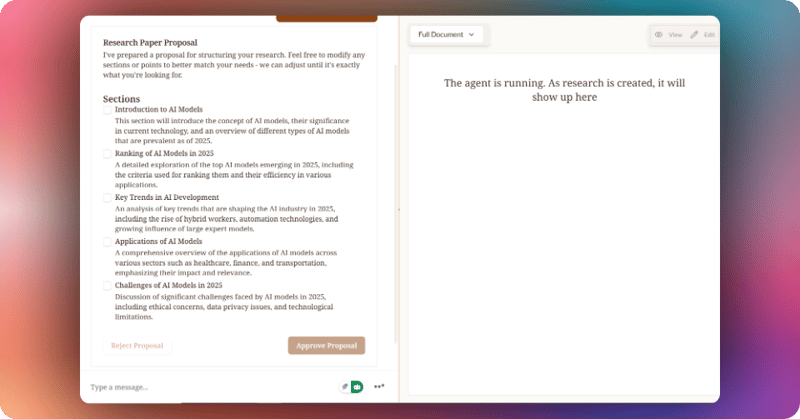This screenshot has height=419, width=800.
Task: Click the Research Paper Proposal heading
Action: click(150, 43)
